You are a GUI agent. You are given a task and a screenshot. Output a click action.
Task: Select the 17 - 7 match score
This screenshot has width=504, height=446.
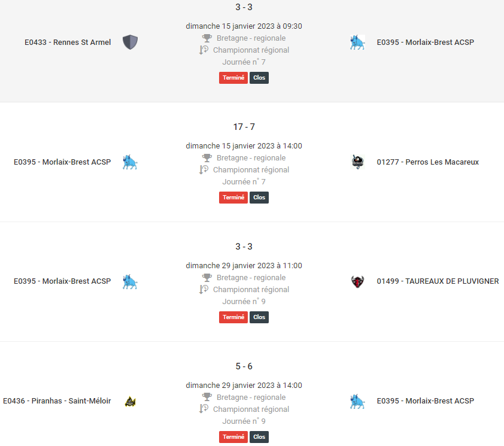coord(244,127)
